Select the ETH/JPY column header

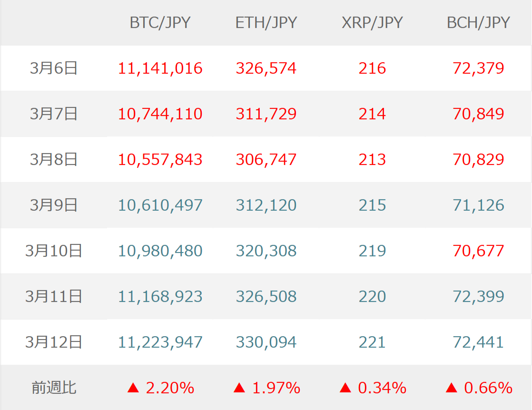(266, 23)
